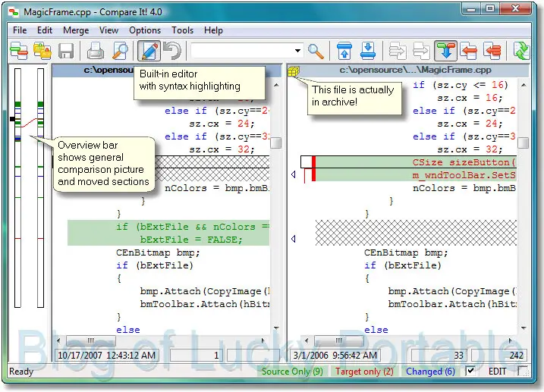Click the open folders toolbar icon

[42, 51]
